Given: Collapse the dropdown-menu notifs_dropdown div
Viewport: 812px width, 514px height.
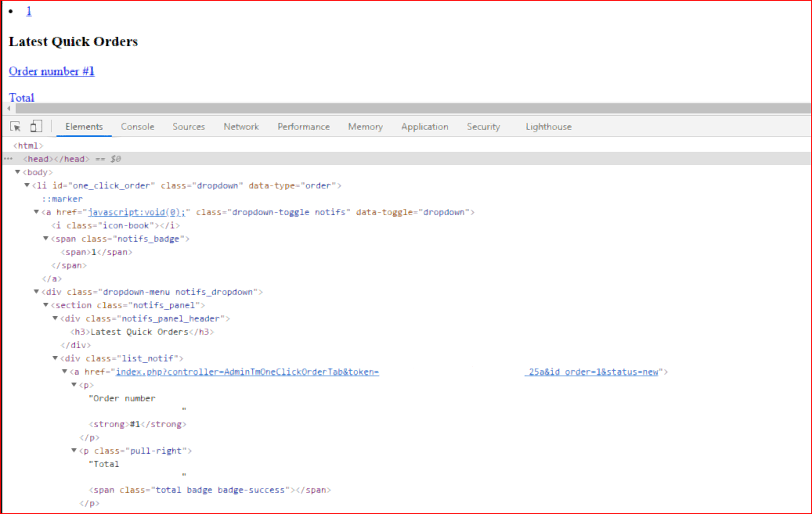Looking at the screenshot, I should coord(36,292).
